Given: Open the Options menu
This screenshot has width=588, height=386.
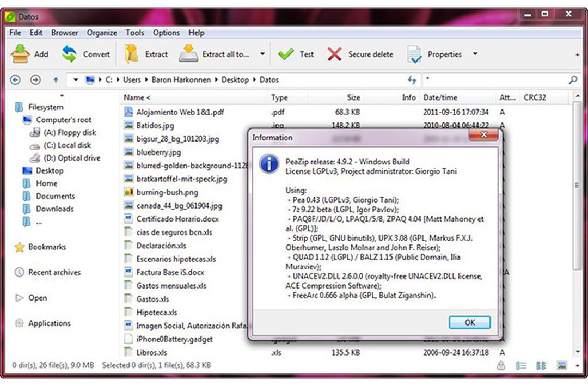Looking at the screenshot, I should tap(166, 33).
